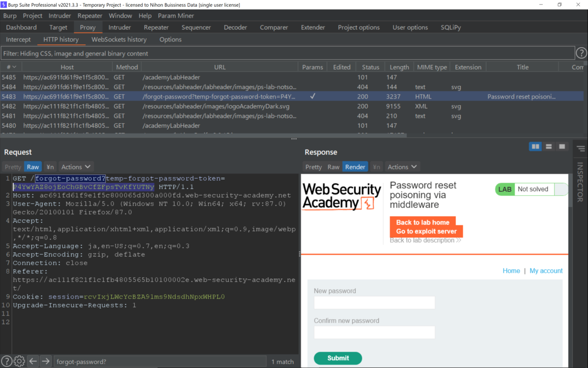
Task: Switch to the Intruder tool tab
Action: point(120,27)
